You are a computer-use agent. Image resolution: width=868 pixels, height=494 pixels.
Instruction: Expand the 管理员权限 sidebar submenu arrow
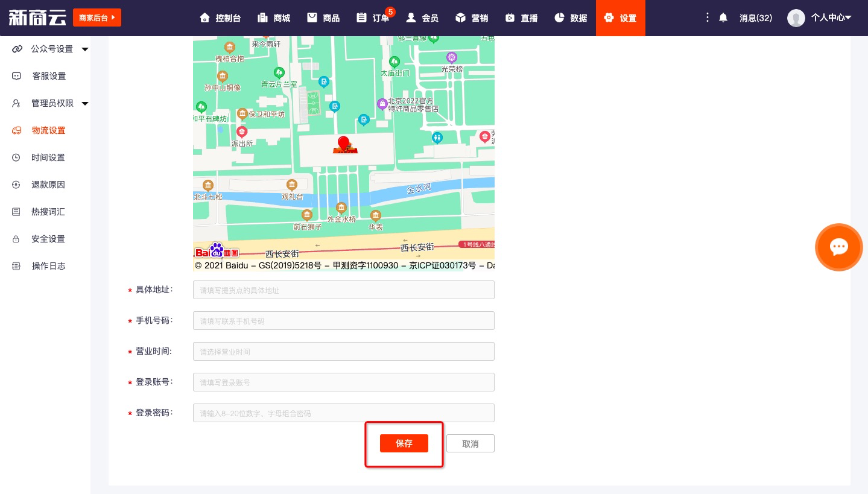(85, 103)
